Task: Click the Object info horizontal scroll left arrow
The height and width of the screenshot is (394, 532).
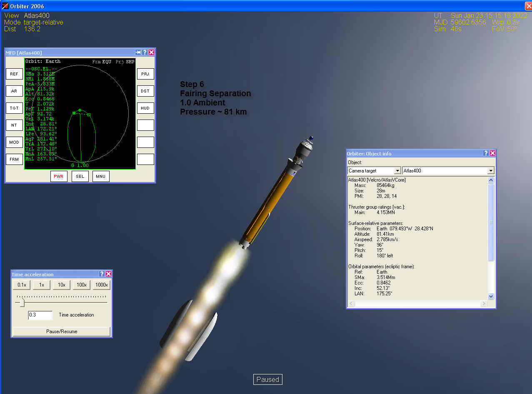Action: click(x=351, y=304)
